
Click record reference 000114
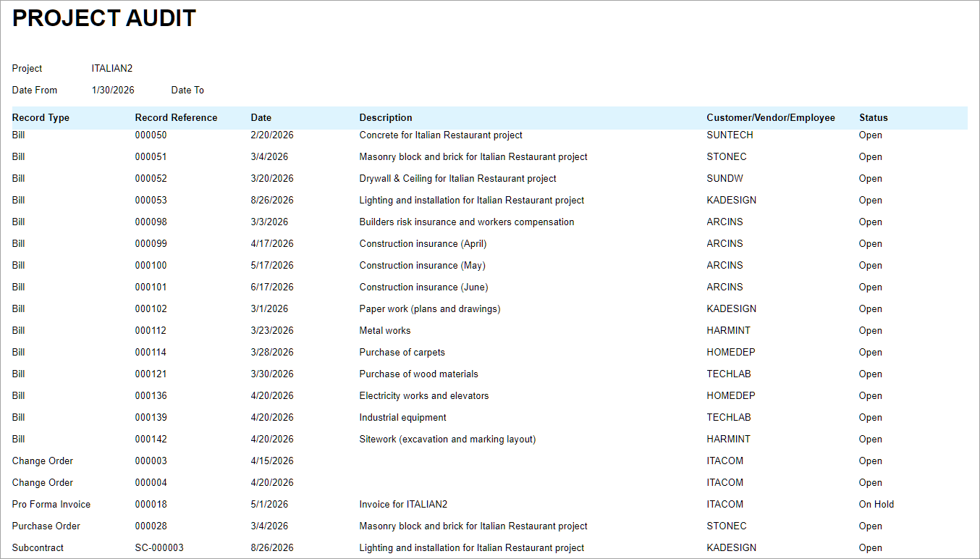pyautogui.click(x=151, y=352)
